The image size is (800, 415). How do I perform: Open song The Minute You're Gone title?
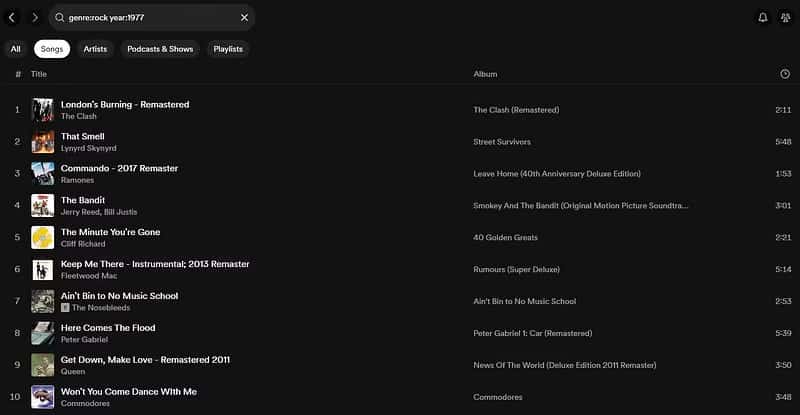click(111, 232)
